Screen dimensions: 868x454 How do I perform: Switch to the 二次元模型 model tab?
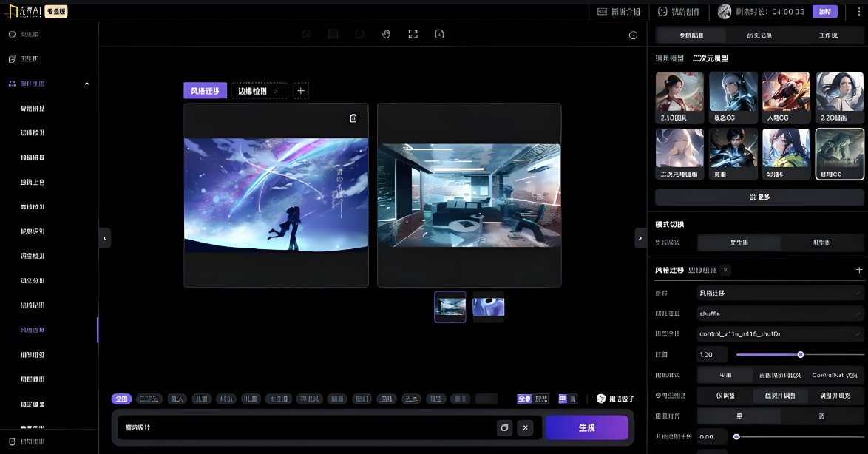(x=711, y=58)
